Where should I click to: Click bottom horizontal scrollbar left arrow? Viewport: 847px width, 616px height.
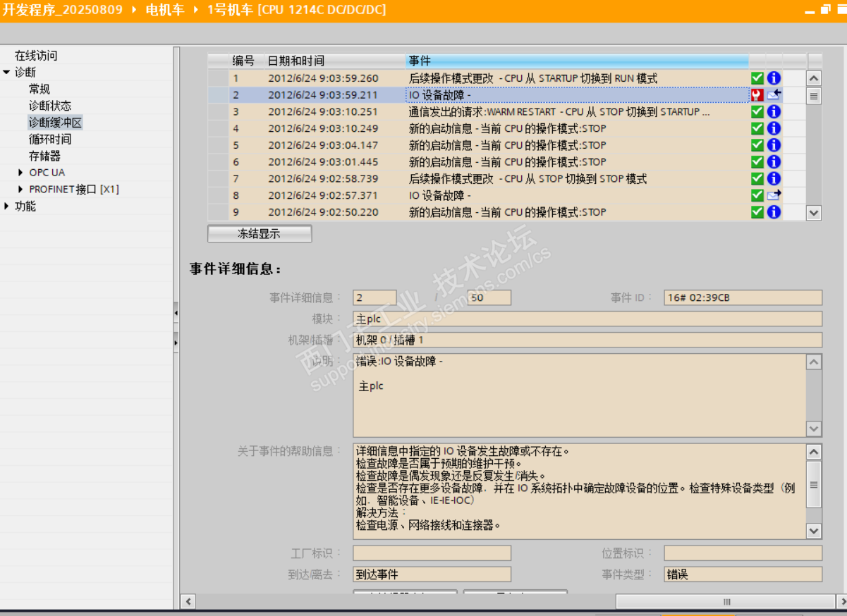pyautogui.click(x=188, y=602)
